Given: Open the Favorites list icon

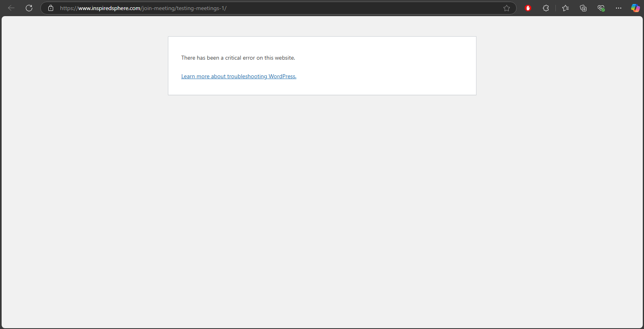Looking at the screenshot, I should [565, 8].
